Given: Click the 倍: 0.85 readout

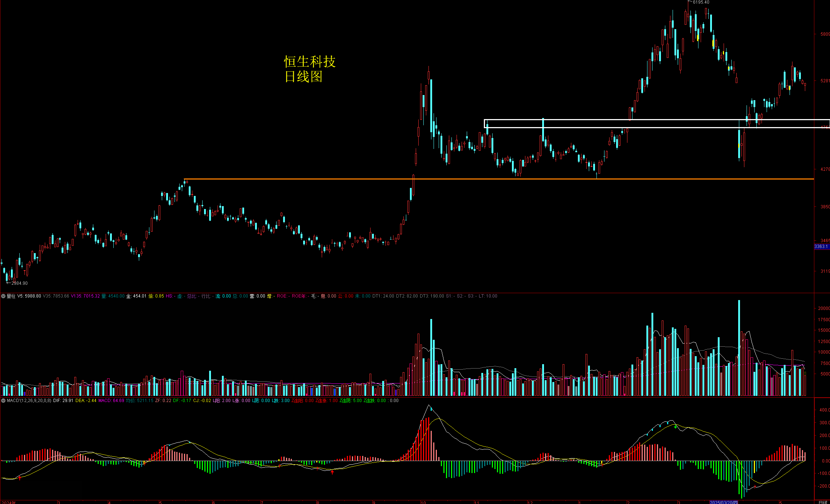Looking at the screenshot, I should point(156,296).
